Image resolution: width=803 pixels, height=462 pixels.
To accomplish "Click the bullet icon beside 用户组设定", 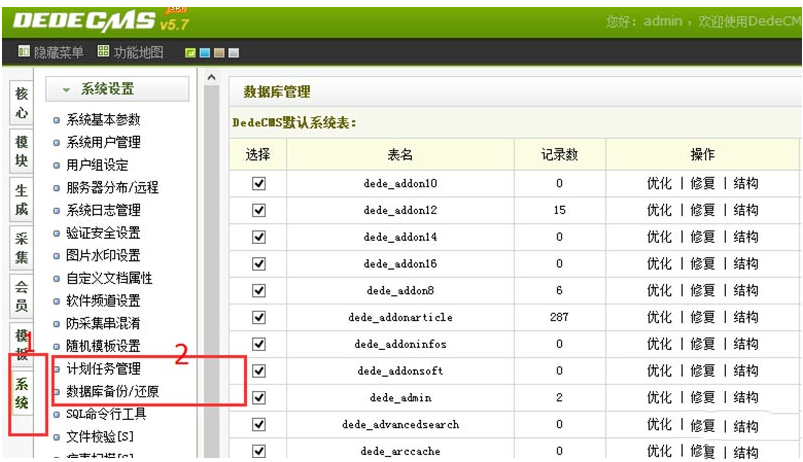I will pos(57,166).
